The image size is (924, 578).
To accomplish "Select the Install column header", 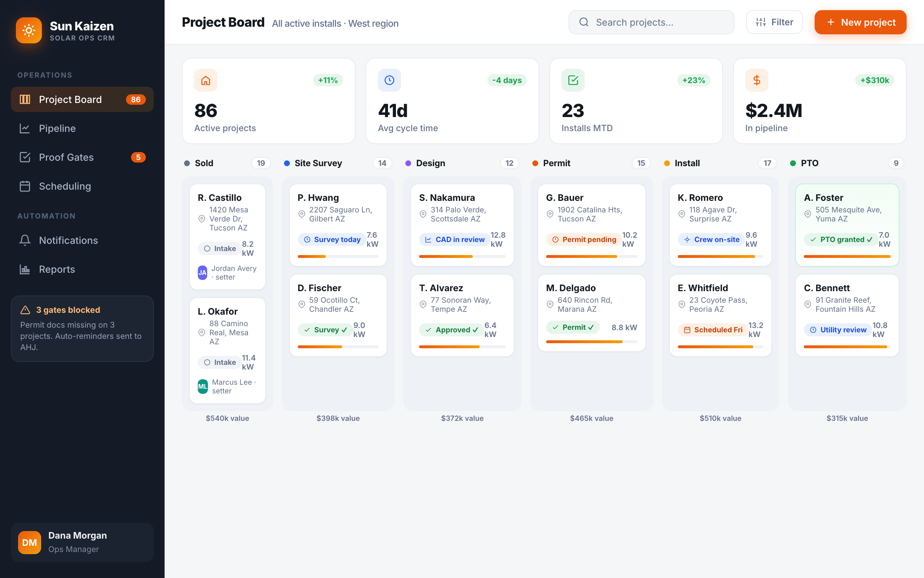I will pos(720,163).
